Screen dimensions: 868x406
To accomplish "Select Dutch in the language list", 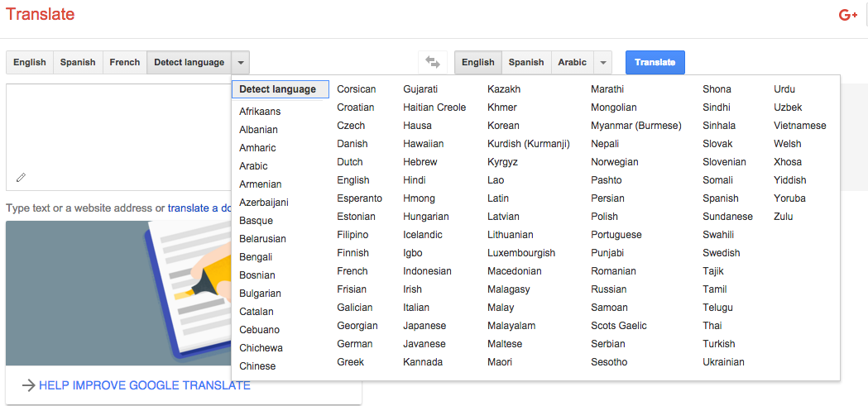I will 350,162.
